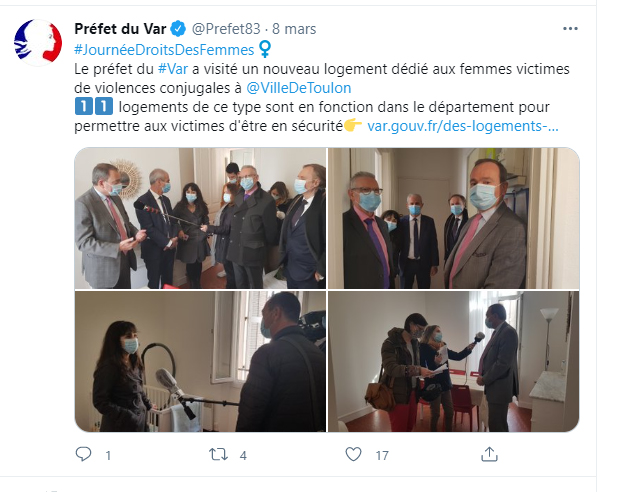This screenshot has width=627, height=492.
Task: Open the Préfet du Var profile avatar
Action: point(38,43)
